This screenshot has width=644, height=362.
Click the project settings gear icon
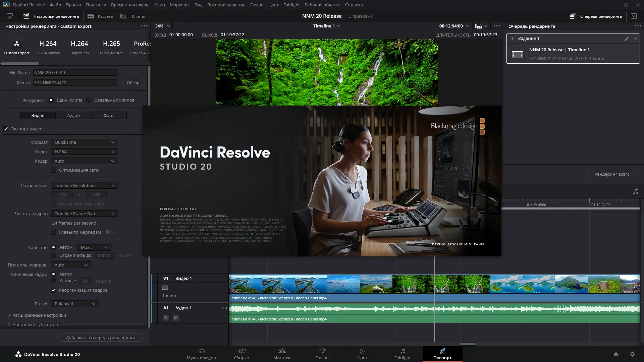click(x=632, y=354)
